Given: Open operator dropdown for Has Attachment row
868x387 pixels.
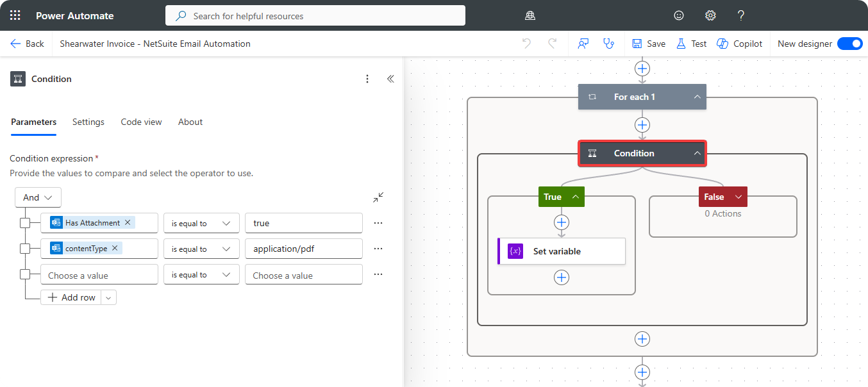Looking at the screenshot, I should pos(201,223).
